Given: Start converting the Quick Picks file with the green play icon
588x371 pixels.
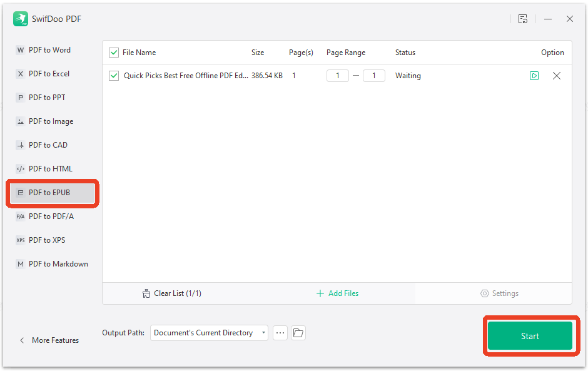Looking at the screenshot, I should [534, 76].
